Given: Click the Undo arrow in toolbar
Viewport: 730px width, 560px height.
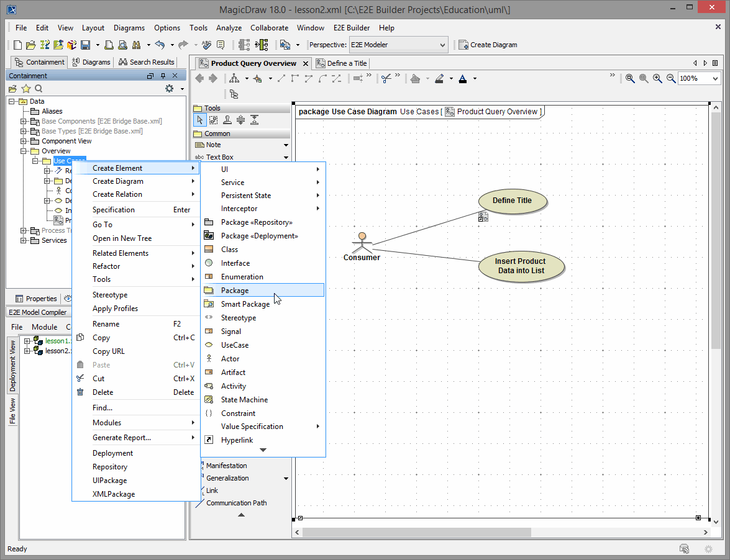Looking at the screenshot, I should (x=160, y=45).
